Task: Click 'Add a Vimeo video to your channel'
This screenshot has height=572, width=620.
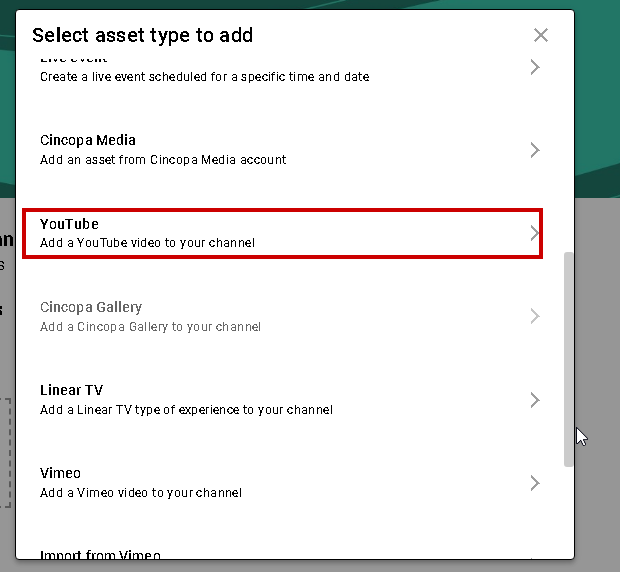Action: pos(141,493)
